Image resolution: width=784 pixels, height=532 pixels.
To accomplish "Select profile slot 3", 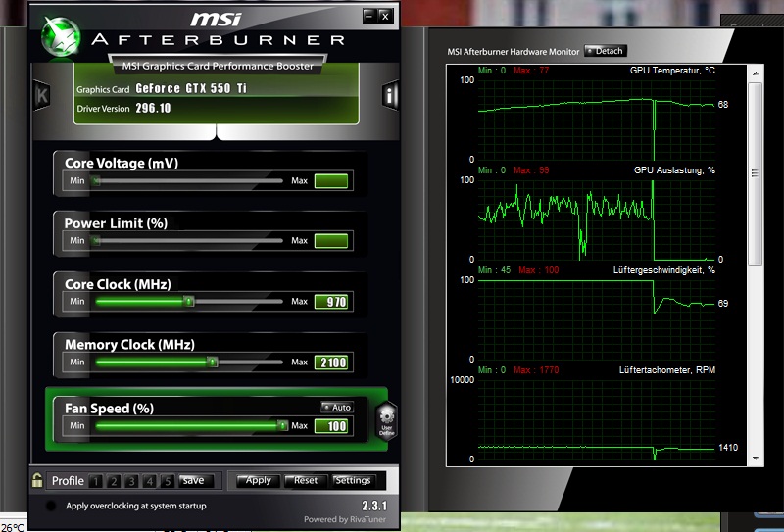I will 131,481.
